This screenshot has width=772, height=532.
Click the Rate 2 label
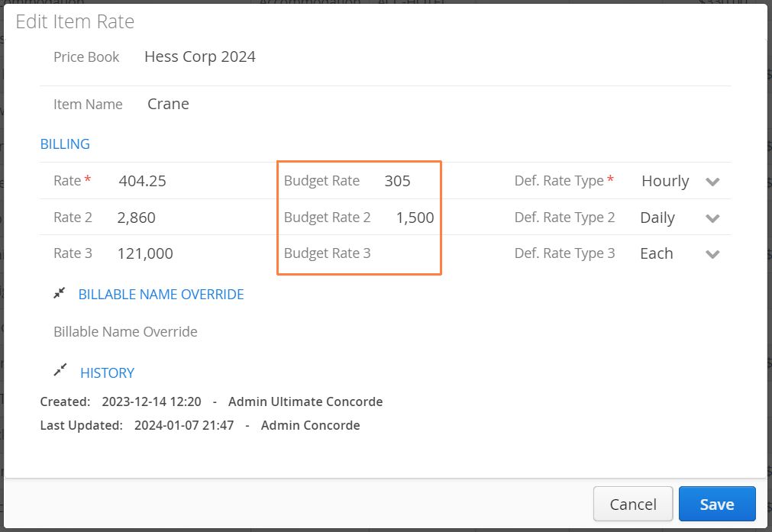pos(73,218)
